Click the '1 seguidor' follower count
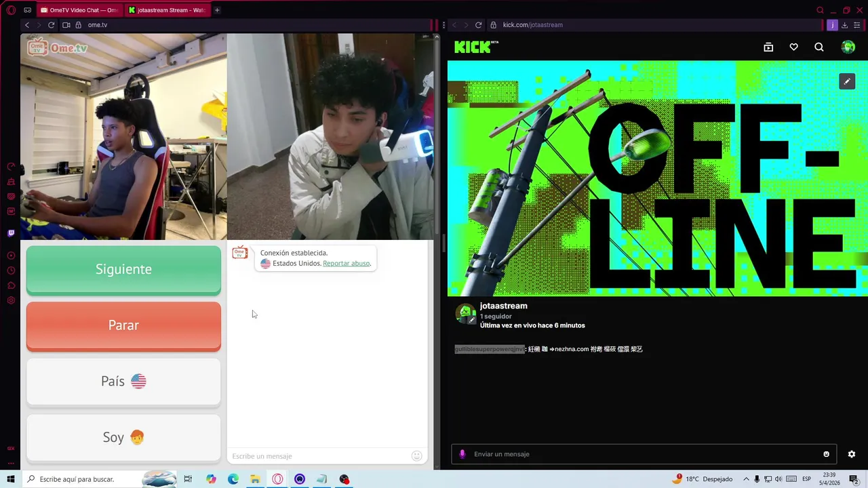The height and width of the screenshot is (488, 868). click(496, 317)
